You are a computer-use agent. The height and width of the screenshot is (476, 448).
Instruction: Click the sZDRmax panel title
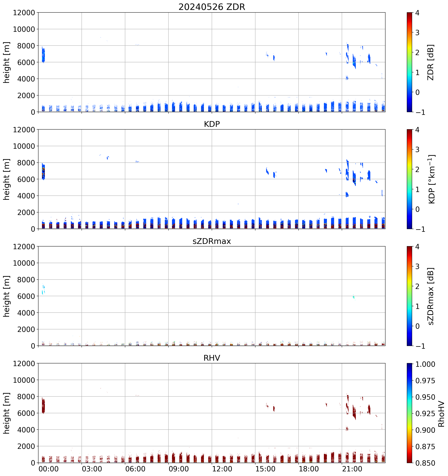pyautogui.click(x=212, y=241)
